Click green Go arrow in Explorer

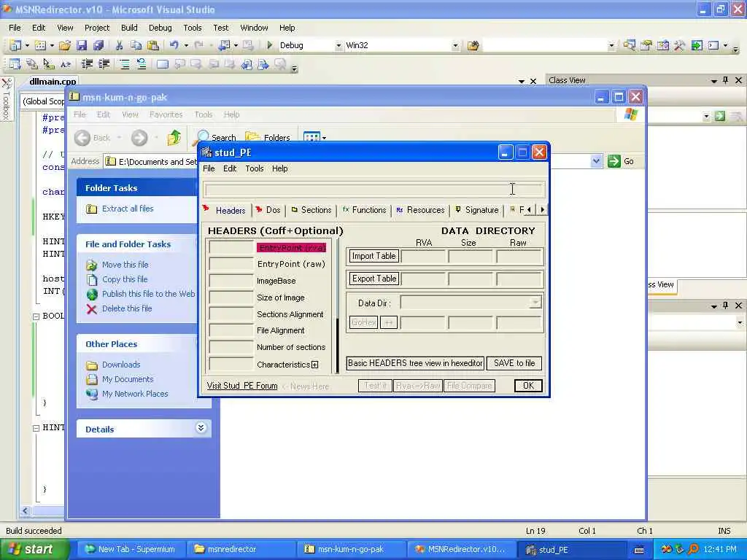[x=614, y=161]
